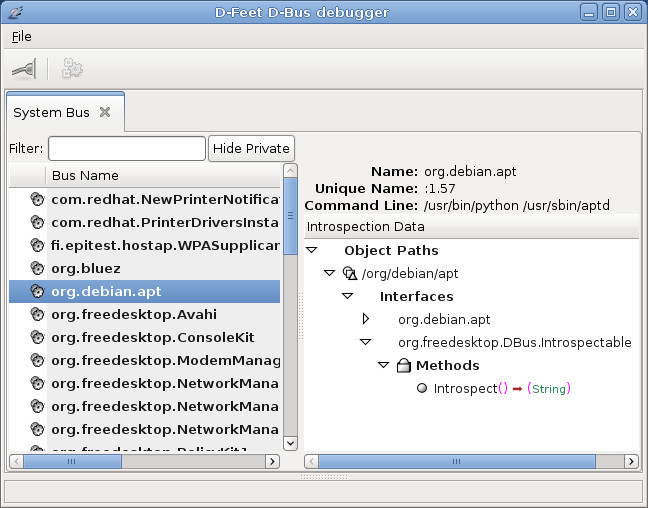
Task: Click the introspection panel horizontal scrollbar thumb
Action: (x=457, y=461)
